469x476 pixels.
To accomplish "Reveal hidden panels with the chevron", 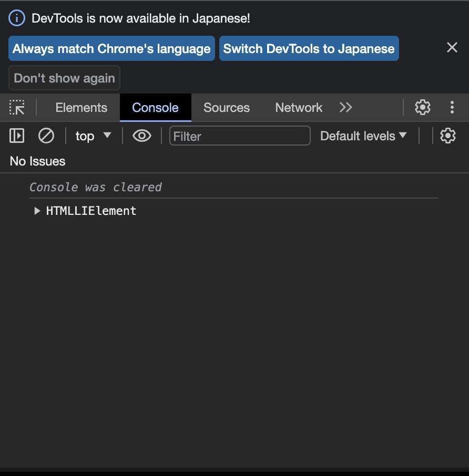I will point(345,107).
